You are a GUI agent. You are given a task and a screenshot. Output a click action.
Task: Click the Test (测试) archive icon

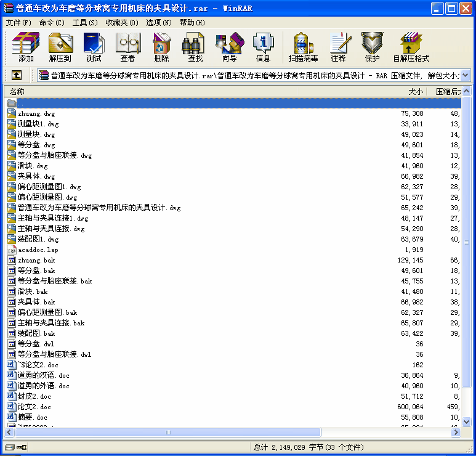coord(94,47)
